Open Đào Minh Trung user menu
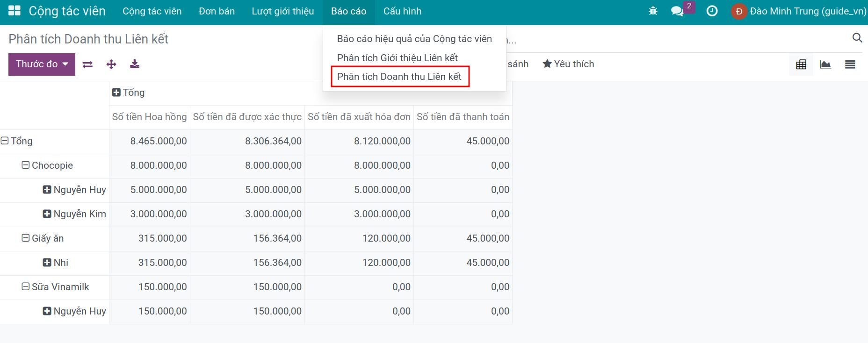Image resolution: width=868 pixels, height=343 pixels. [799, 11]
